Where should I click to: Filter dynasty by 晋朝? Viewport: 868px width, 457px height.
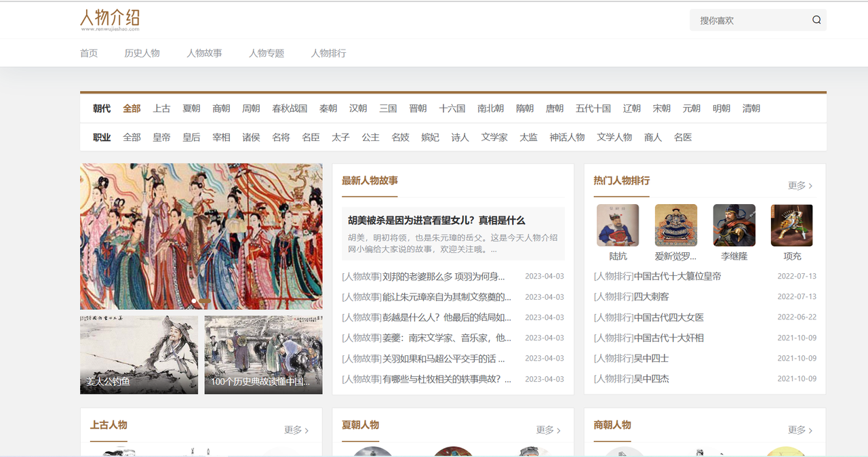pos(418,108)
